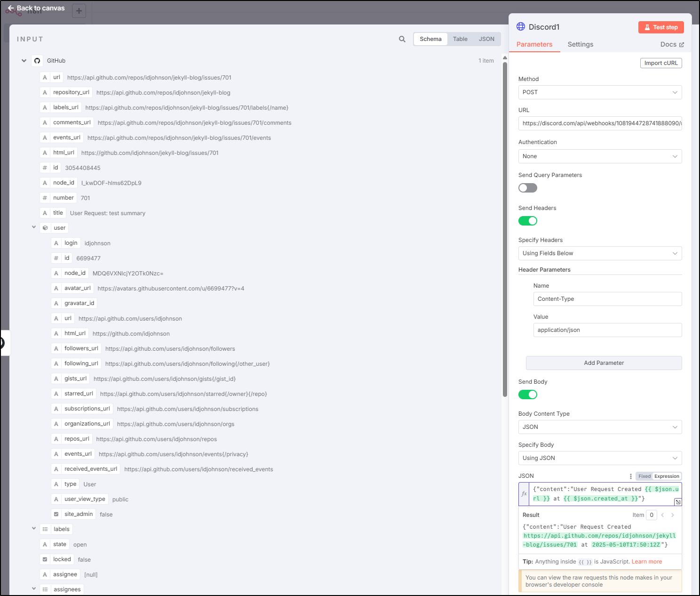Click the GitHub logo icon

37,61
